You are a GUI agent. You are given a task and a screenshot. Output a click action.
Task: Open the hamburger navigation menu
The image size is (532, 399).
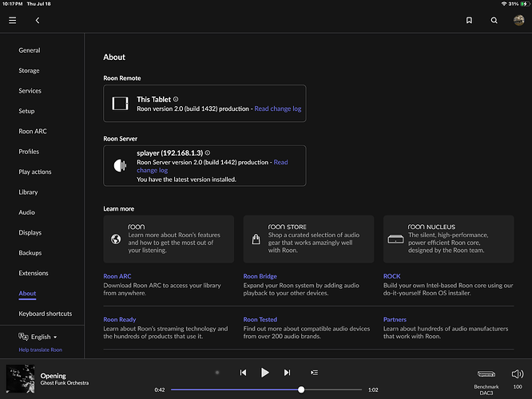click(13, 20)
